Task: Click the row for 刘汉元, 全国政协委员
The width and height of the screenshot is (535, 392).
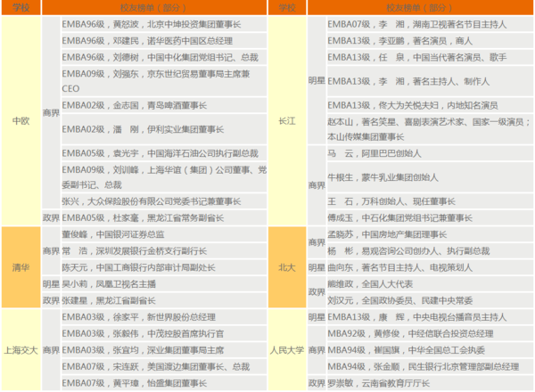Action: pos(430,300)
